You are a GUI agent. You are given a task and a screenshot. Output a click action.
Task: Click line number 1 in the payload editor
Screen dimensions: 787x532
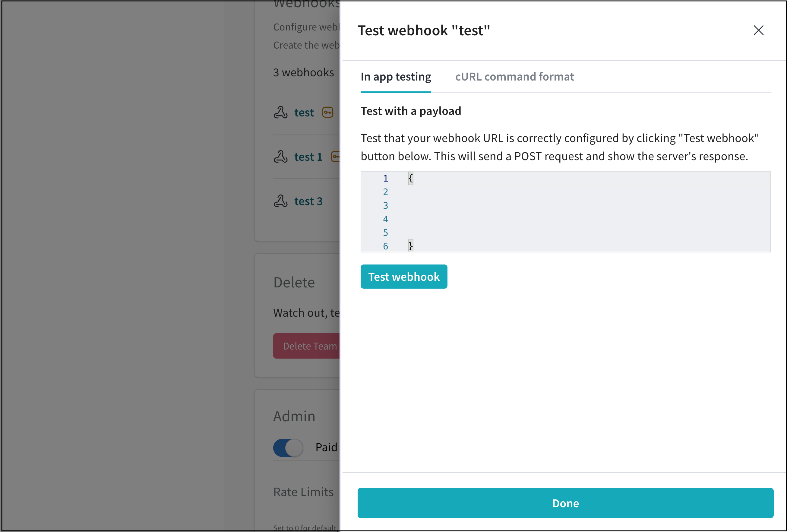coord(385,178)
